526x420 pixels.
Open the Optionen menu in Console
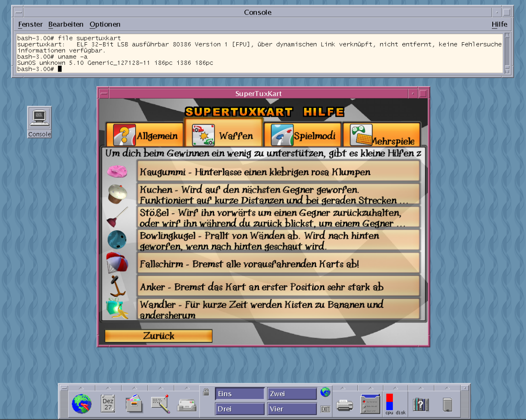[x=105, y=24]
